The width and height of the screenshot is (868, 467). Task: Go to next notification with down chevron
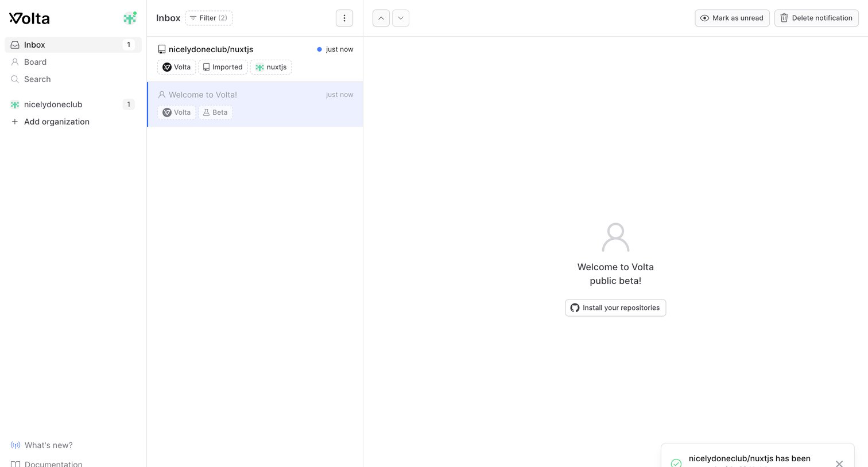point(401,18)
